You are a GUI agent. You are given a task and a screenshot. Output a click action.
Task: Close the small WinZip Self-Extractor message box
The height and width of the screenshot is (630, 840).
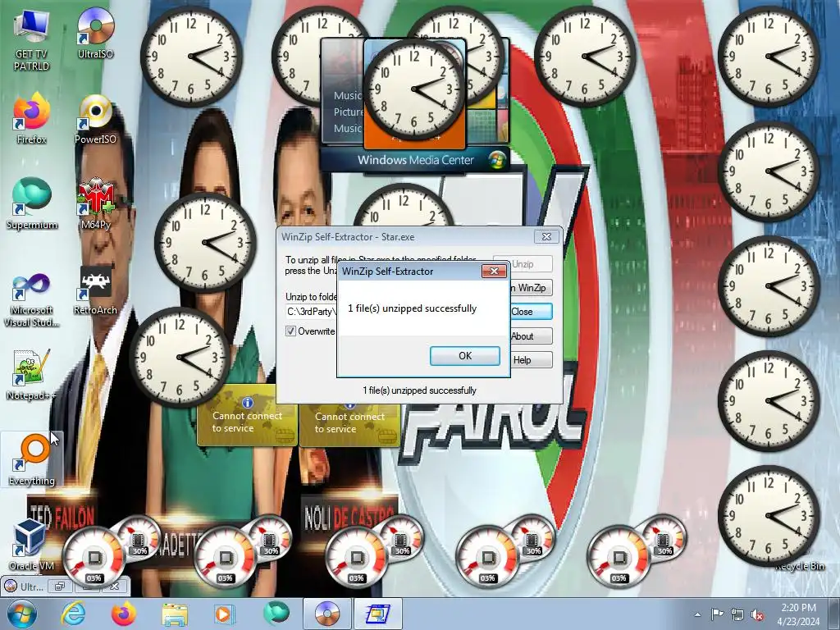click(x=494, y=271)
